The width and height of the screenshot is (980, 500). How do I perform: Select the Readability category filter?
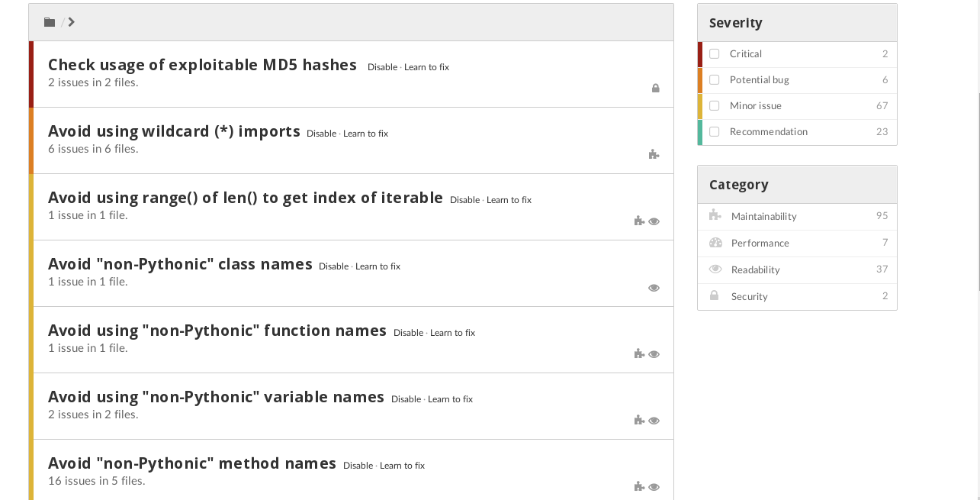click(755, 269)
